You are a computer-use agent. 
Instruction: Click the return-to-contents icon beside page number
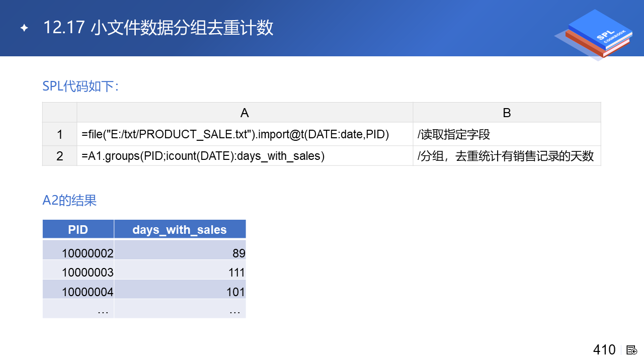632,350
